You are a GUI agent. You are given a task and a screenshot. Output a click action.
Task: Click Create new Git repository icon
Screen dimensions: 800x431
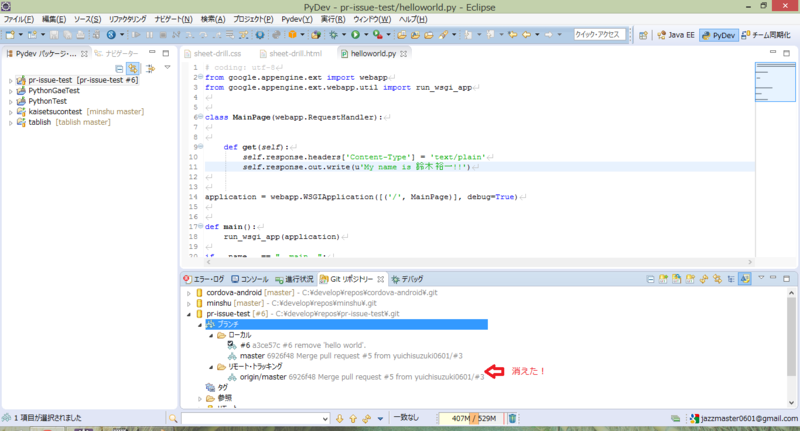pos(690,279)
